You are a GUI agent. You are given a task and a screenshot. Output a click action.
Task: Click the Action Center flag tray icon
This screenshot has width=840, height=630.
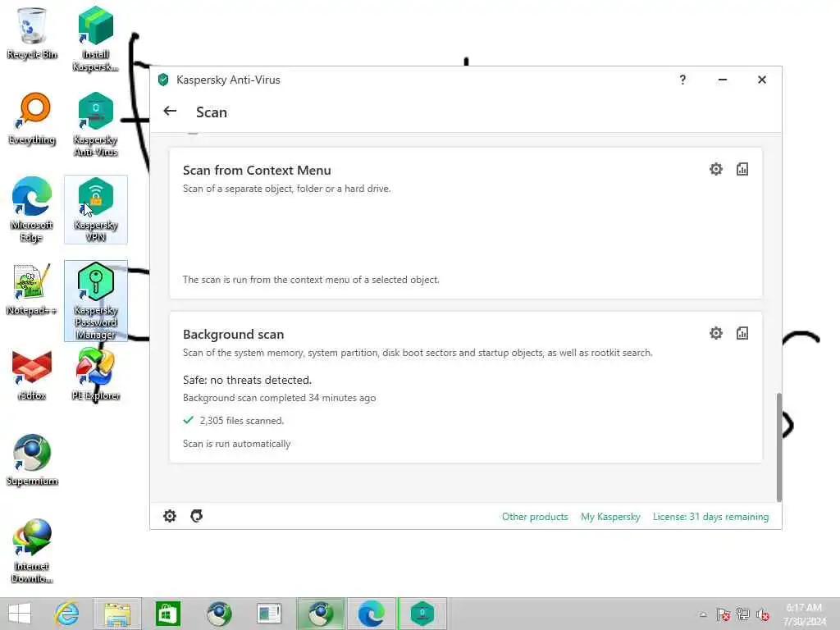tap(723, 614)
